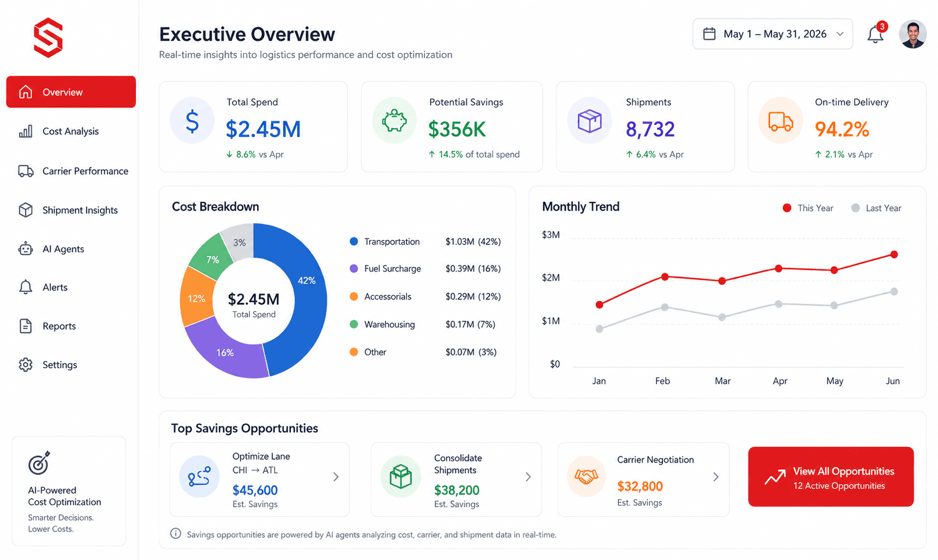The height and width of the screenshot is (560, 938).
Task: Select the Transportation blue legend dot
Action: pyautogui.click(x=354, y=241)
